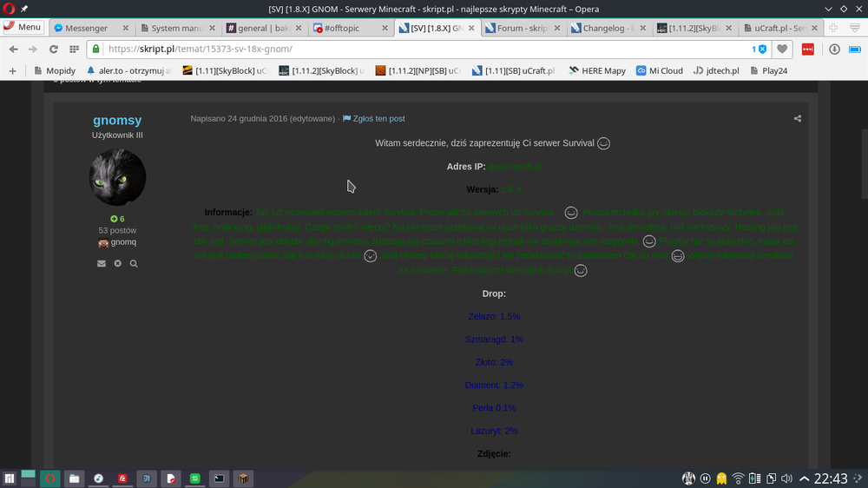This screenshot has width=868, height=488.
Task: Reload the current page
Action: 54,49
